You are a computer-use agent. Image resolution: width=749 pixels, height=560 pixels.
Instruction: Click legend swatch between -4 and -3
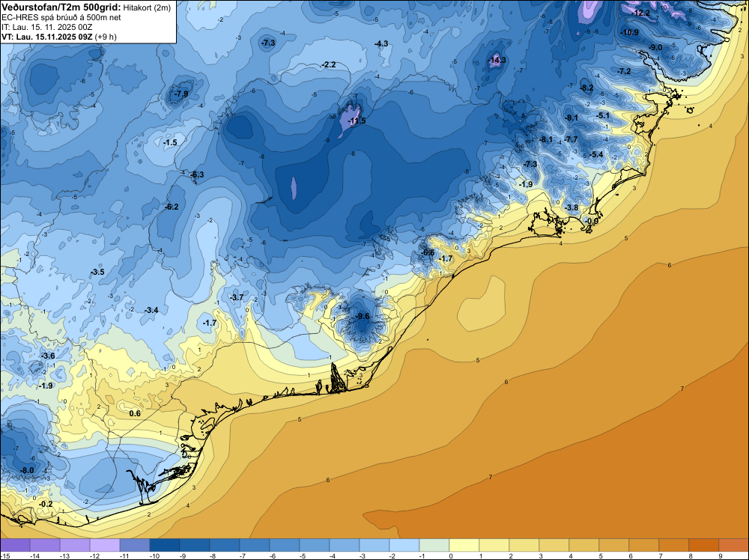coord(345,545)
